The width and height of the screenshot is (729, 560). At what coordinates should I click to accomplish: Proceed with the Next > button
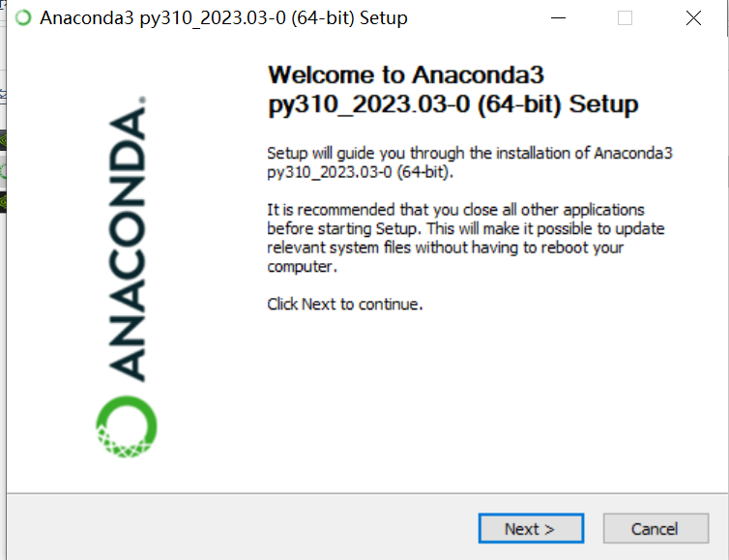(x=531, y=528)
